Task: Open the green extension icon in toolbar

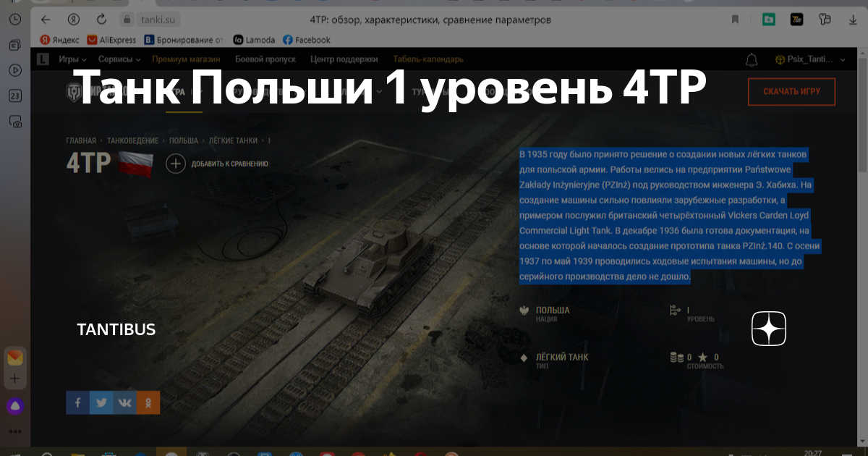Action: point(769,20)
